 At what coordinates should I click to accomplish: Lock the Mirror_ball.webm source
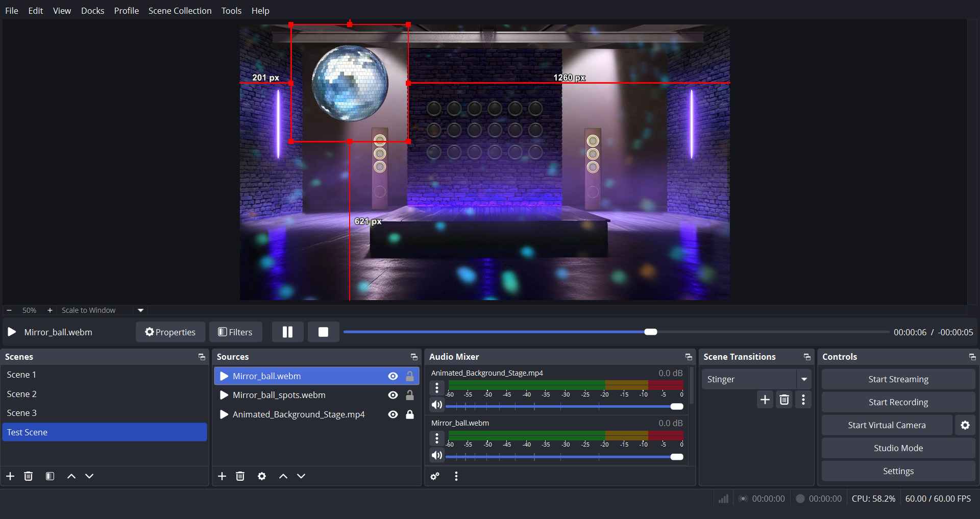point(410,376)
